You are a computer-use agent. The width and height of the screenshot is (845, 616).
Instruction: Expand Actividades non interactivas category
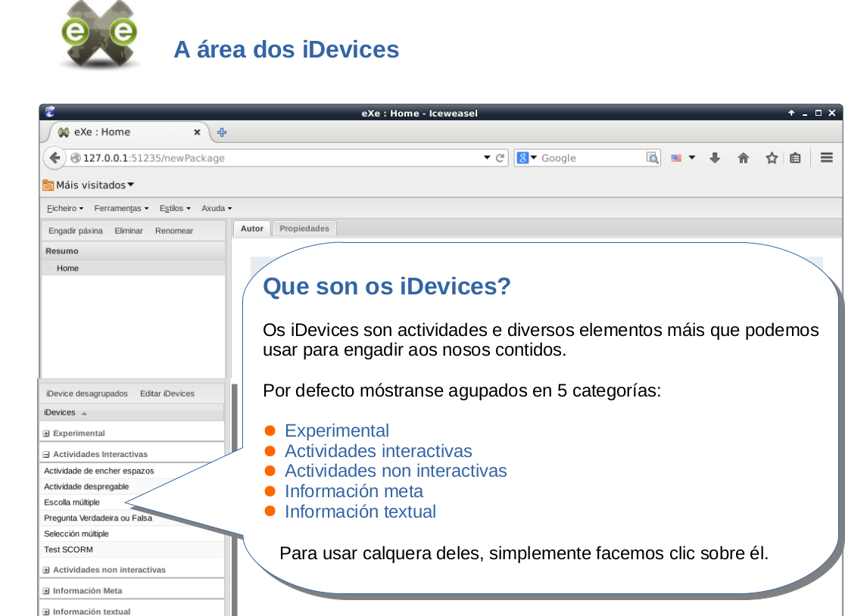46,570
